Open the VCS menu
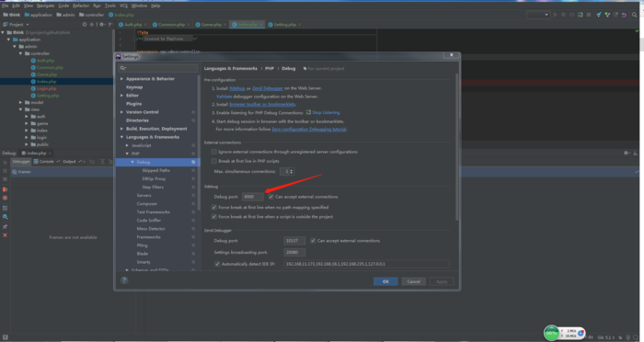Screen dimensions: 644x342 [123, 6]
